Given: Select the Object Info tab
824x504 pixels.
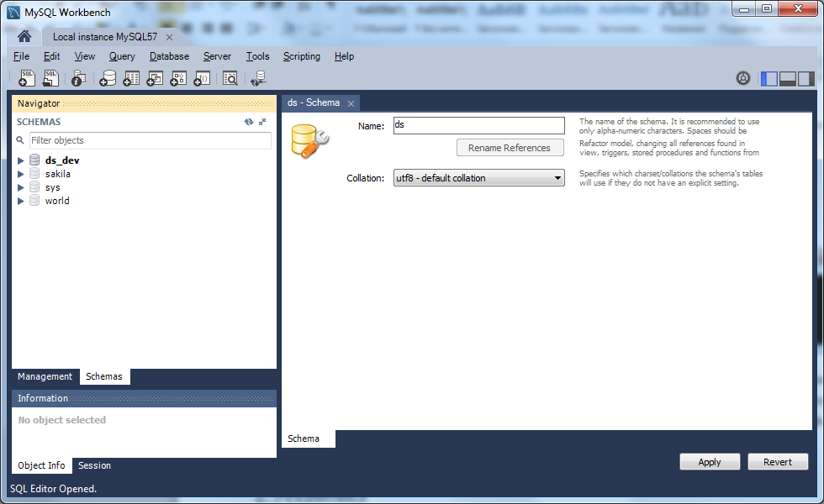Looking at the screenshot, I should click(41, 465).
